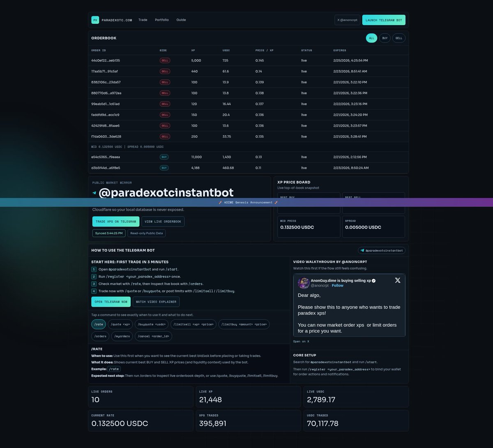Click the PRICE / XP column header

click(x=264, y=50)
